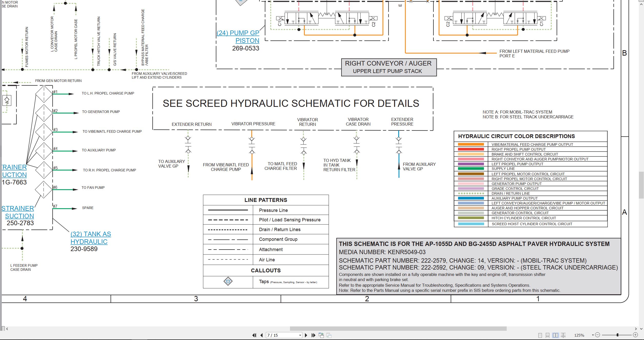
Task: Click the purple LEFT PROPEL PUMP OUTPUT swatch
Action: 471,164
